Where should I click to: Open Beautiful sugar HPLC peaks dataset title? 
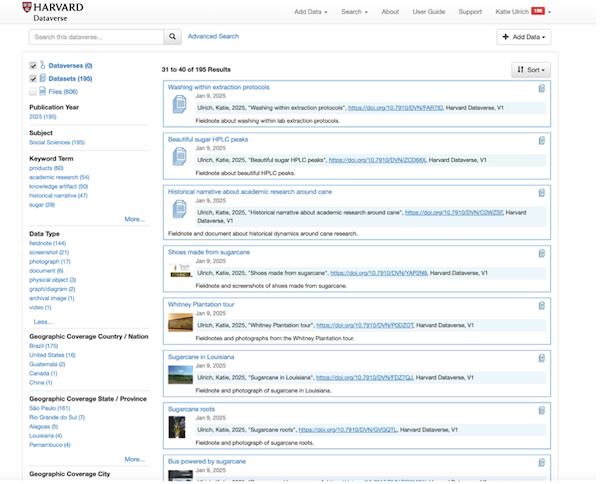(208, 139)
